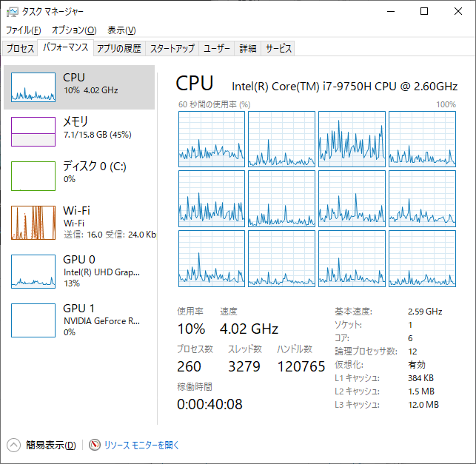Click the 簡易表示(D) button

coord(50,445)
